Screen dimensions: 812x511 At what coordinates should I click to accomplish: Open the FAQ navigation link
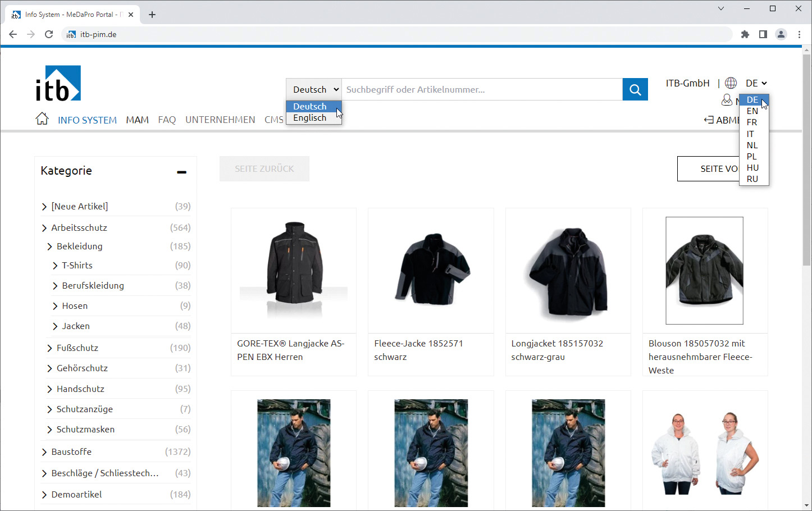[x=167, y=120]
